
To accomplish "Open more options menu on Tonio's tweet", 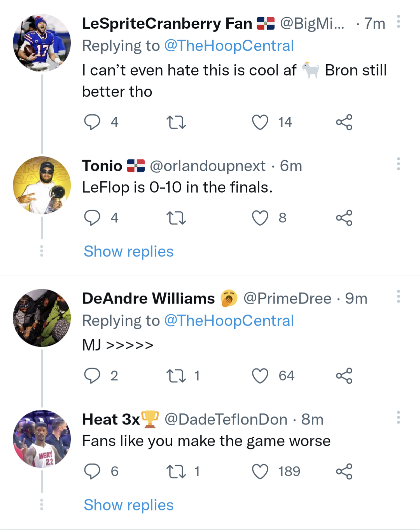I will click(398, 164).
